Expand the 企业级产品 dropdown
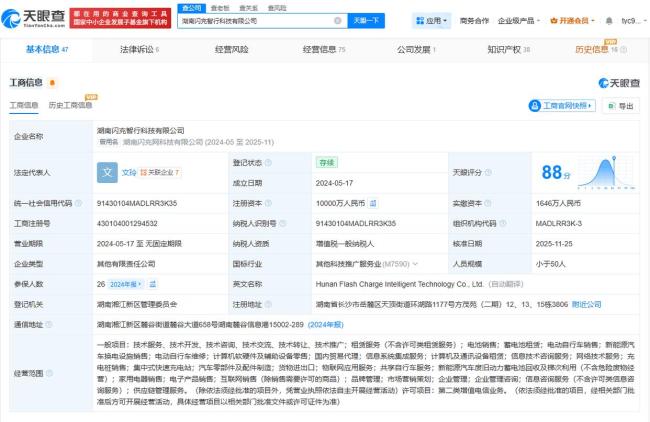 519,21
